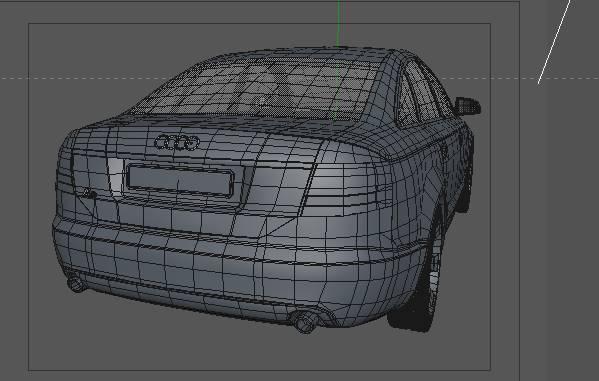This screenshot has height=381, width=599.
Task: Select the four-ring logo on the trunk
Action: [177, 143]
